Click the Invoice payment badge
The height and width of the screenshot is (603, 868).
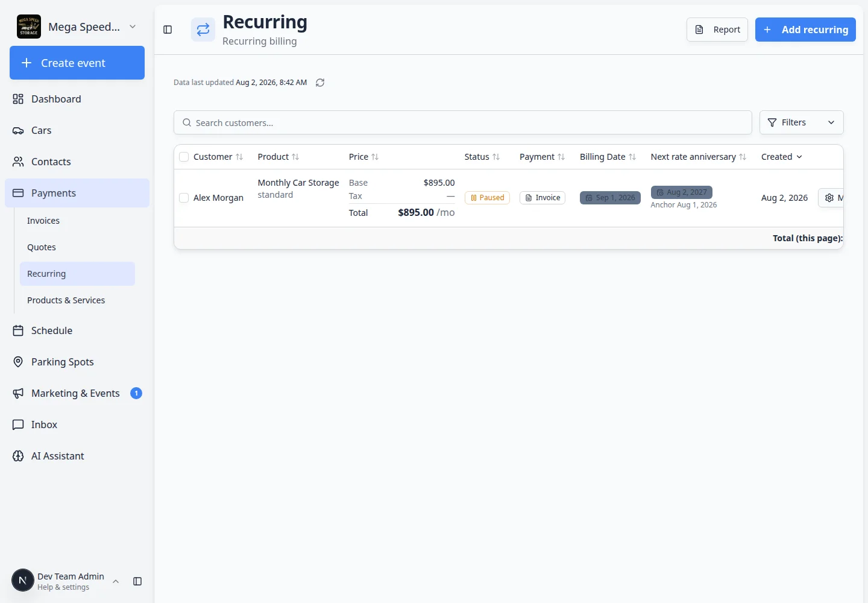click(x=542, y=198)
